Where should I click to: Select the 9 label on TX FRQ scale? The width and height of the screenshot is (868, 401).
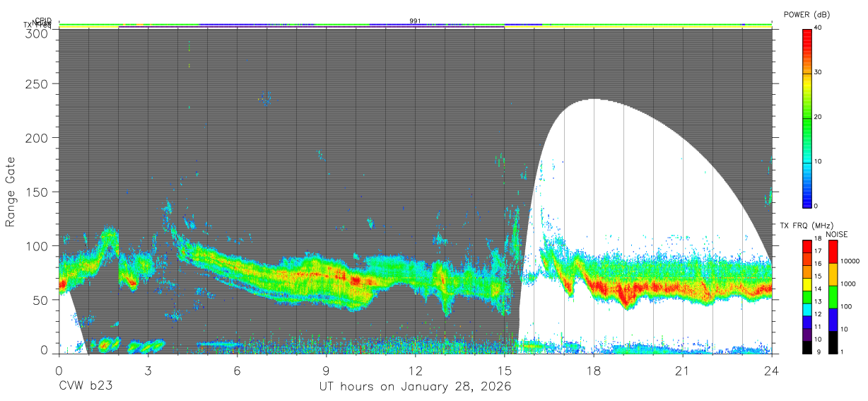(x=817, y=352)
